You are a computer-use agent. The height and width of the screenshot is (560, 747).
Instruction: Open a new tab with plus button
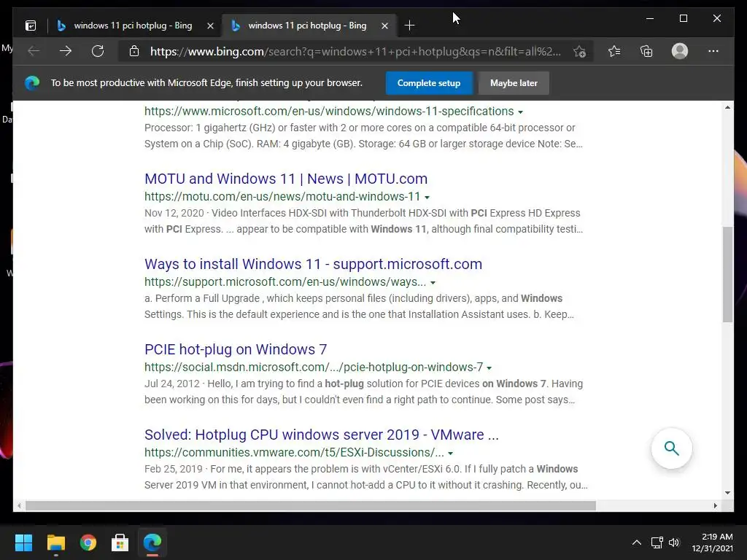tap(409, 26)
